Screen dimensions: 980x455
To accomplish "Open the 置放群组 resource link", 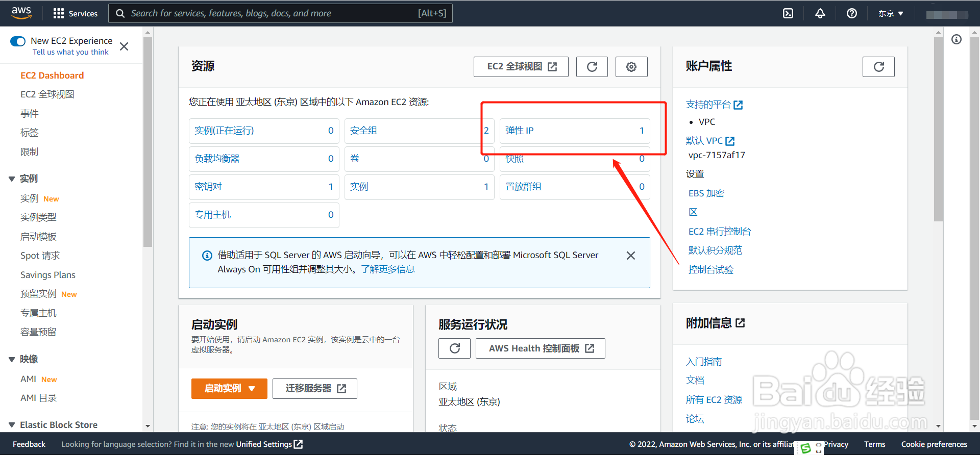I will pyautogui.click(x=523, y=187).
